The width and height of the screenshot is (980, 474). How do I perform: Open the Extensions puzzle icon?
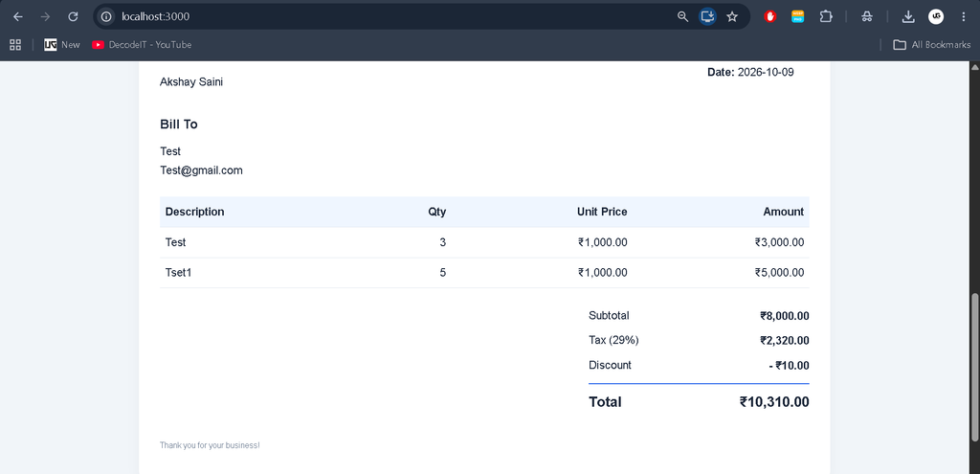[826, 17]
